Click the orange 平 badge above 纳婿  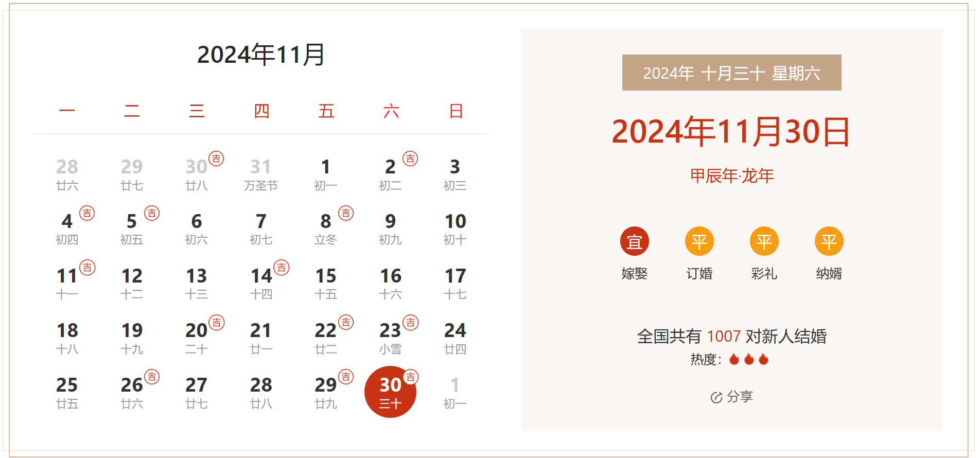coord(829,241)
